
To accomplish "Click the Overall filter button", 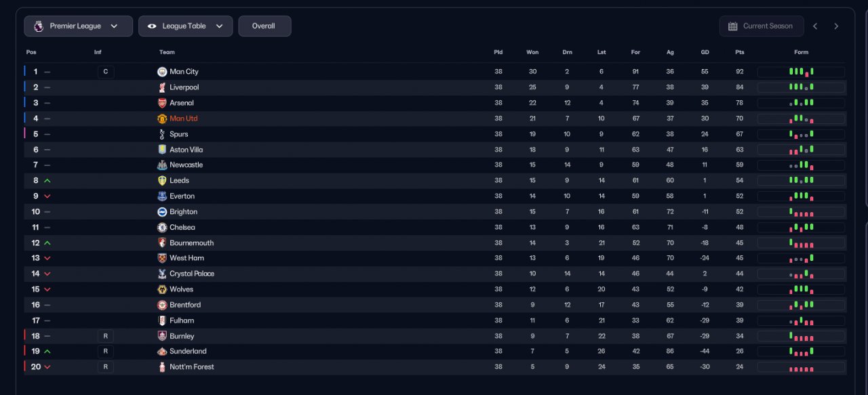I will [264, 26].
